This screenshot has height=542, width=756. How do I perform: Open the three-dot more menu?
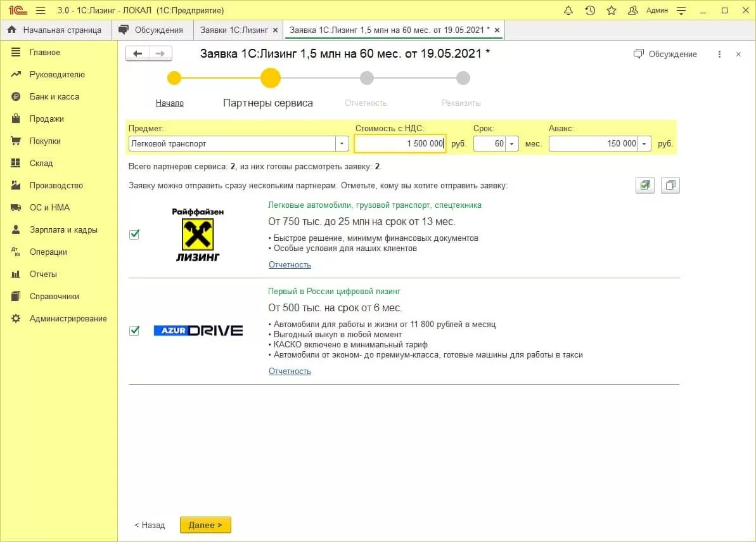[x=719, y=54]
